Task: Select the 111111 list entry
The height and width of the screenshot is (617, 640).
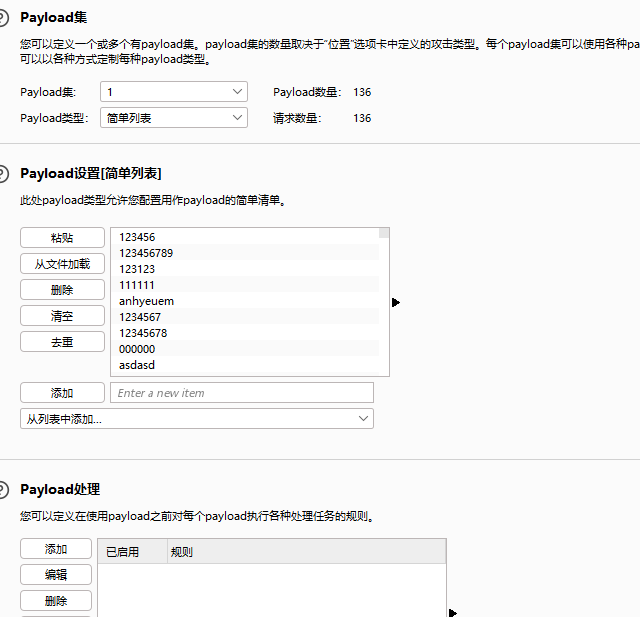Action: [245, 285]
